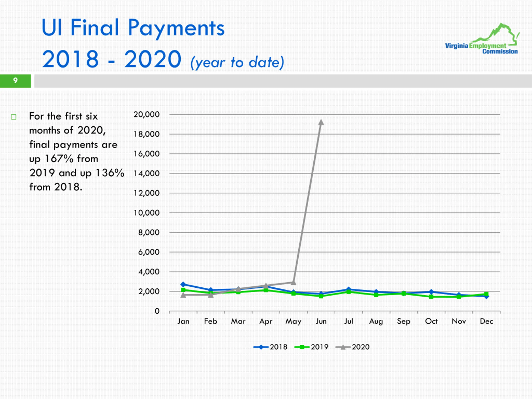
Task: Click the 'May' x-axis label
Action: (x=293, y=322)
